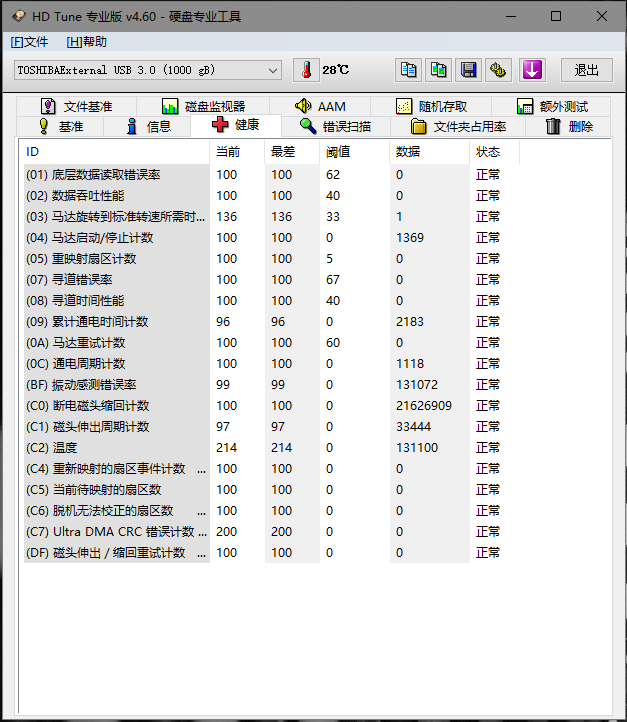Switch to the 额外测试 tab
This screenshot has height=722, width=627.
(x=552, y=106)
